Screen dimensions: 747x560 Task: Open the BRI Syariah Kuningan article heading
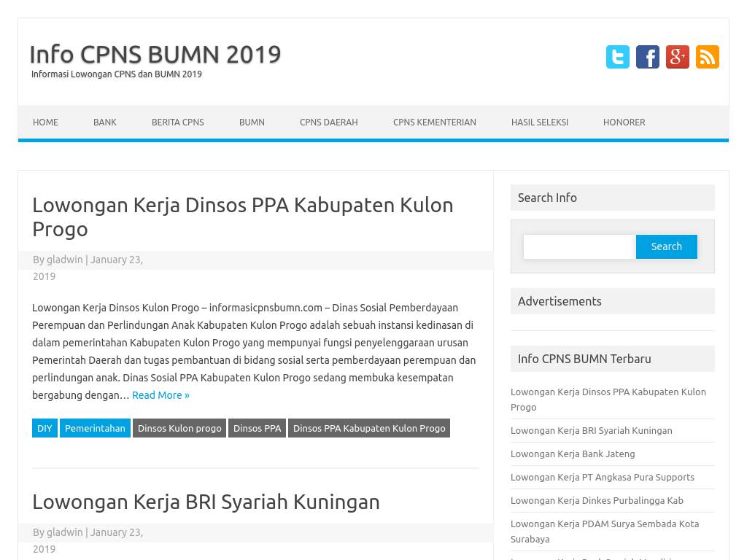[x=206, y=502]
